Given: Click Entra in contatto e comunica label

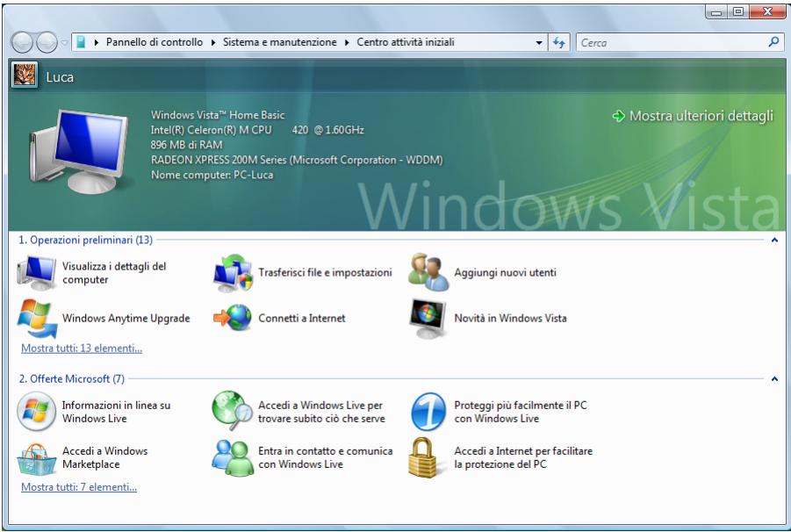Looking at the screenshot, I should point(326,457).
